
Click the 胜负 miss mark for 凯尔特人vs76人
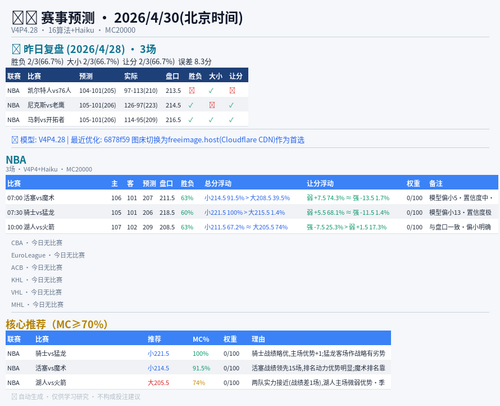click(192, 91)
